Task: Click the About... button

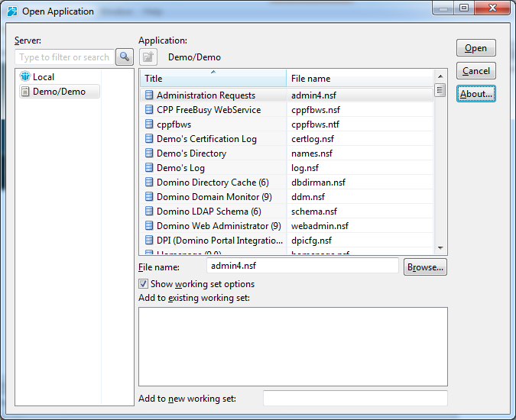Action: pyautogui.click(x=476, y=94)
